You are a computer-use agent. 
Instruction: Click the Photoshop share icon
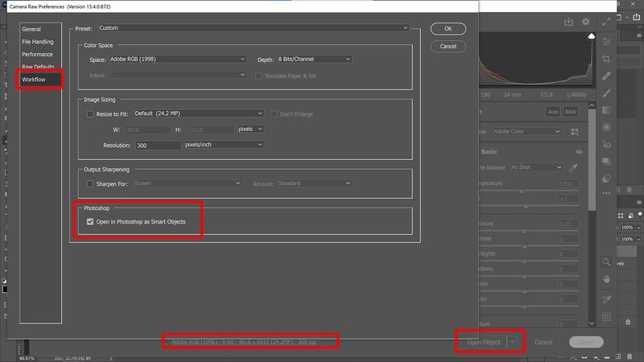(x=637, y=17)
